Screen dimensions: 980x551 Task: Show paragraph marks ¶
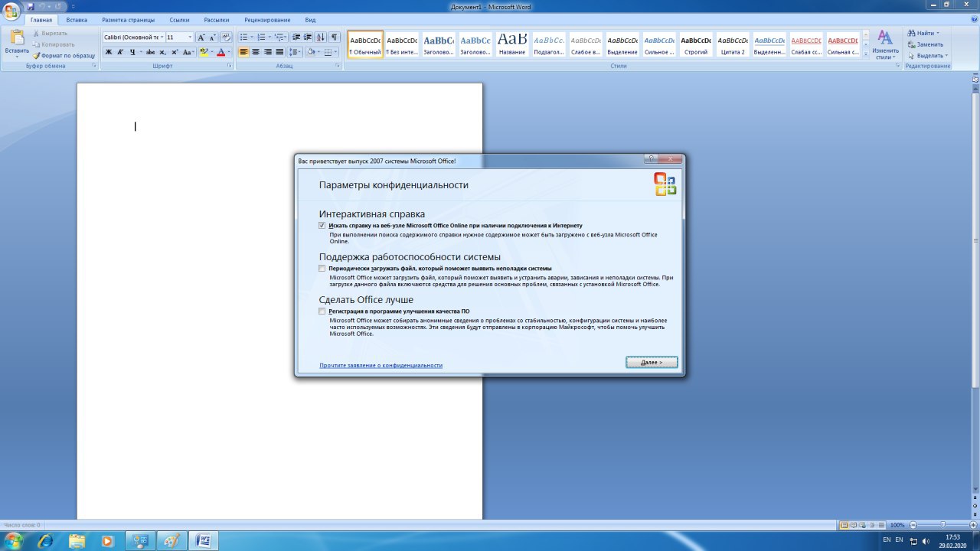(x=334, y=37)
